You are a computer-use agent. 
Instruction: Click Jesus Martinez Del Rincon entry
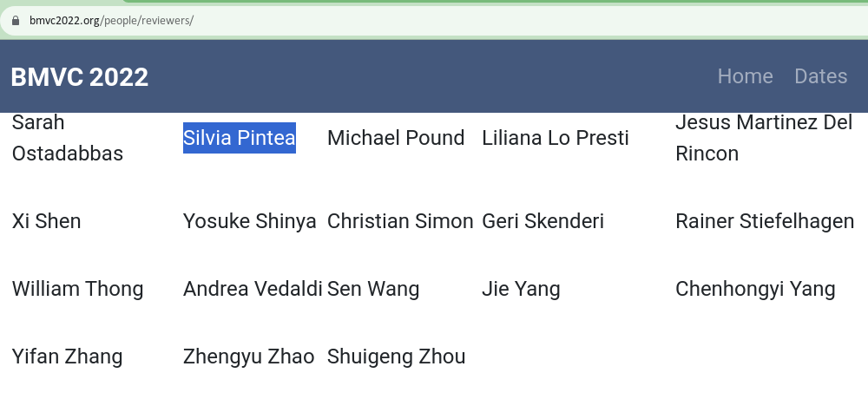coord(764,138)
